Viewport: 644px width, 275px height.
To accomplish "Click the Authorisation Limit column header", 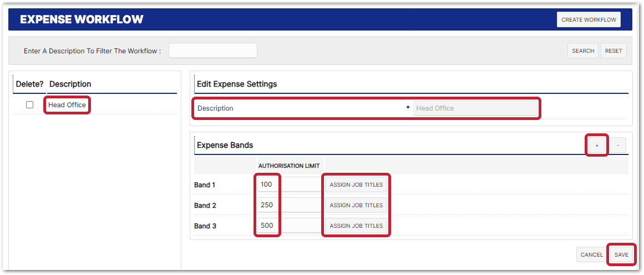I will pyautogui.click(x=288, y=166).
